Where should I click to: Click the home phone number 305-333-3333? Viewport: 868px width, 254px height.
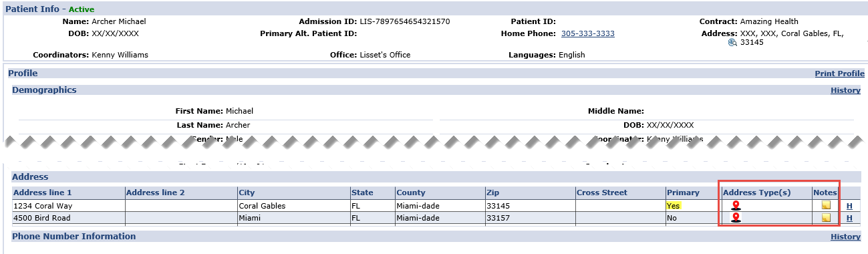point(588,33)
